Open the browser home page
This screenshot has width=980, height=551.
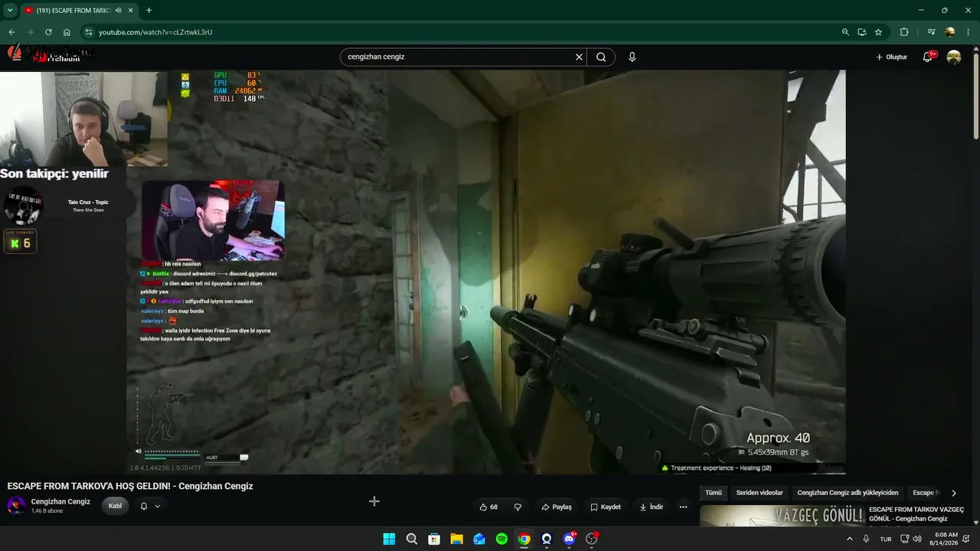coord(67,32)
